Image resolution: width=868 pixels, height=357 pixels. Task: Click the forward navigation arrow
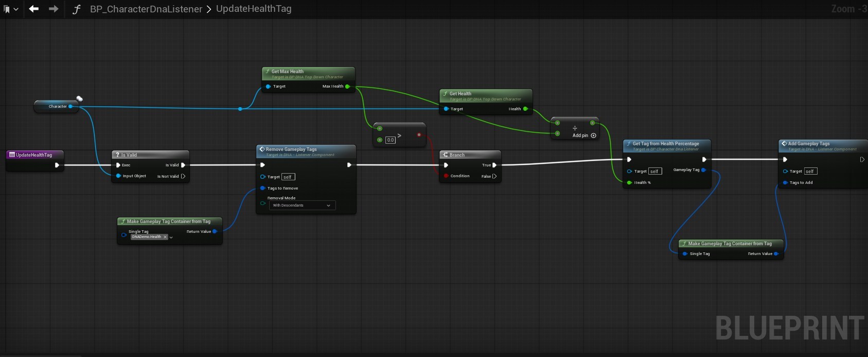click(x=54, y=9)
